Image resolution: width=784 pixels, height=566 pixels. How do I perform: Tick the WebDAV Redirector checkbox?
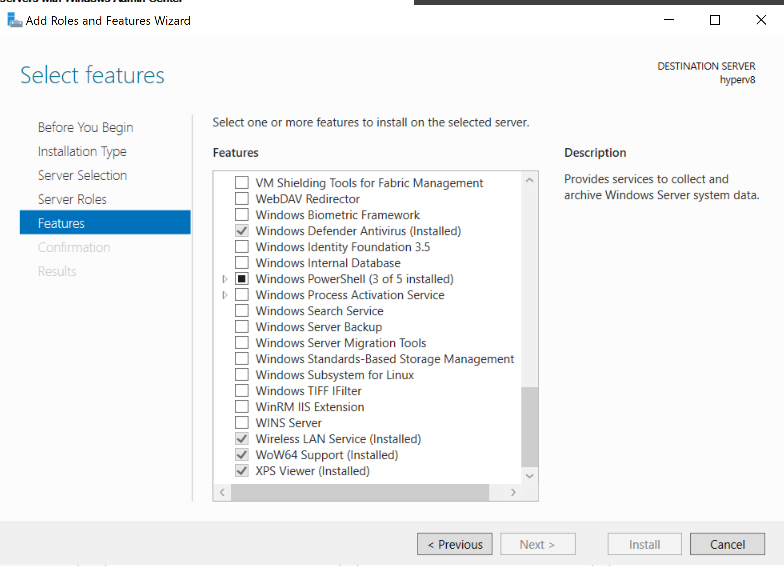242,198
